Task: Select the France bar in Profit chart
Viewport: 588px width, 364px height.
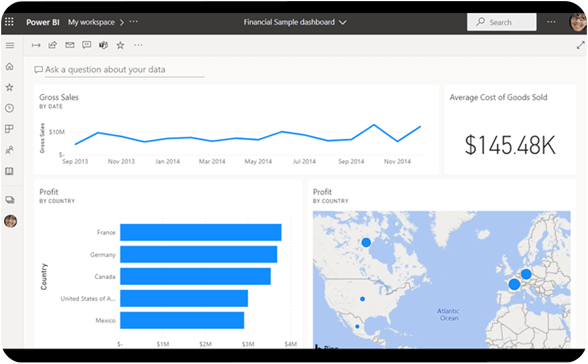Action: [200, 233]
